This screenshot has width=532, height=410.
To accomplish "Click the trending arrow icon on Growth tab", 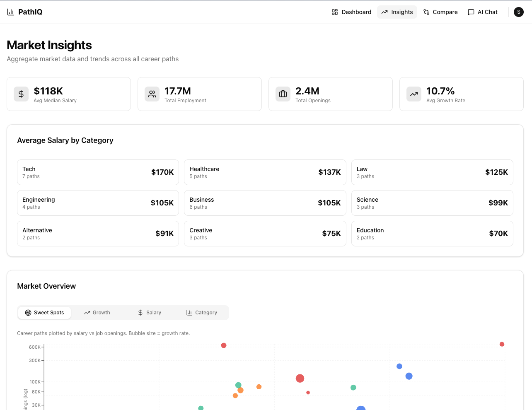I will [87, 313].
